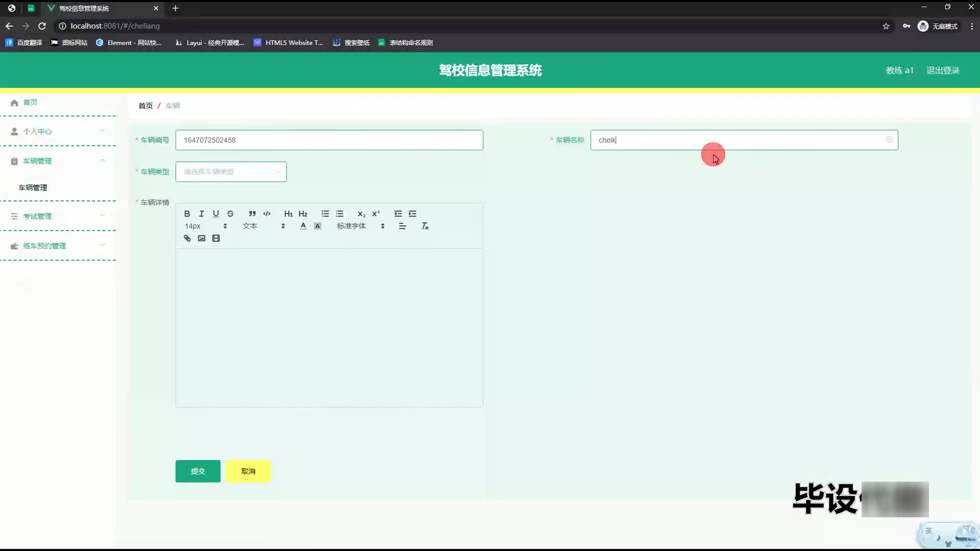
Task: Insert a code block
Action: pyautogui.click(x=266, y=214)
